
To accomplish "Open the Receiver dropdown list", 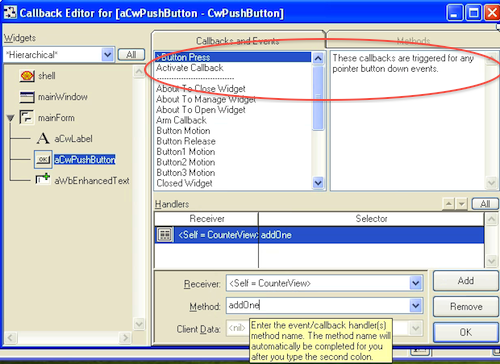I will pyautogui.click(x=416, y=283).
